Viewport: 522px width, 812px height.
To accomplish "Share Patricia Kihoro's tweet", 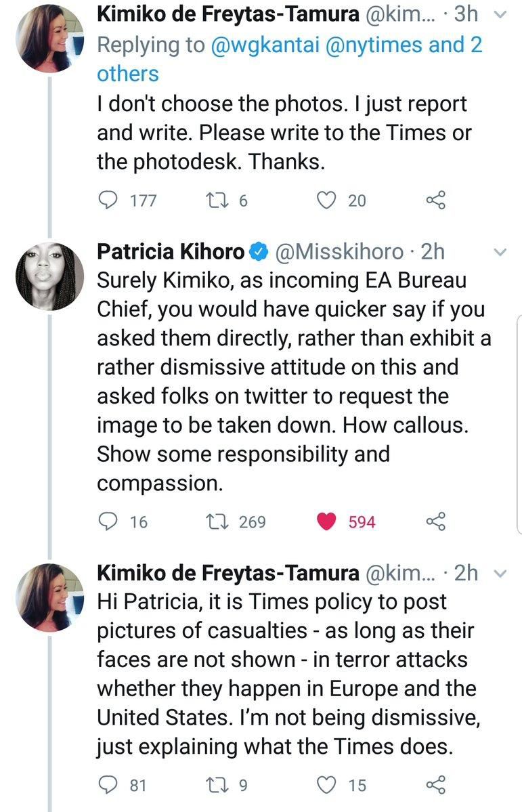I will pyautogui.click(x=435, y=521).
